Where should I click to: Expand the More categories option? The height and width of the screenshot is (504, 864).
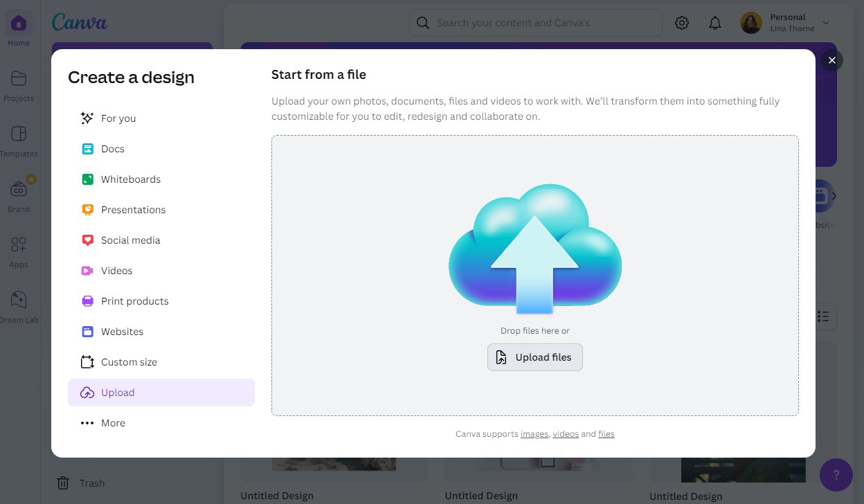coord(161,423)
